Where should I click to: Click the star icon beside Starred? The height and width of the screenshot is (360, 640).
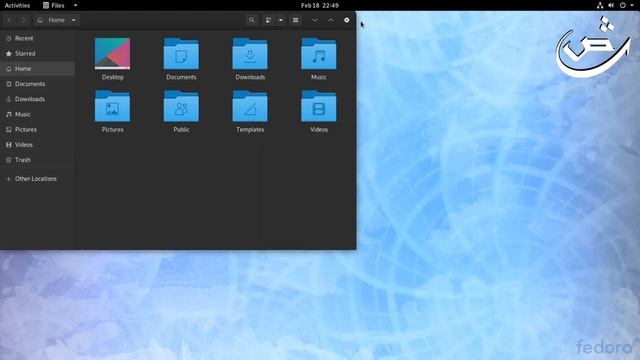coord(9,53)
